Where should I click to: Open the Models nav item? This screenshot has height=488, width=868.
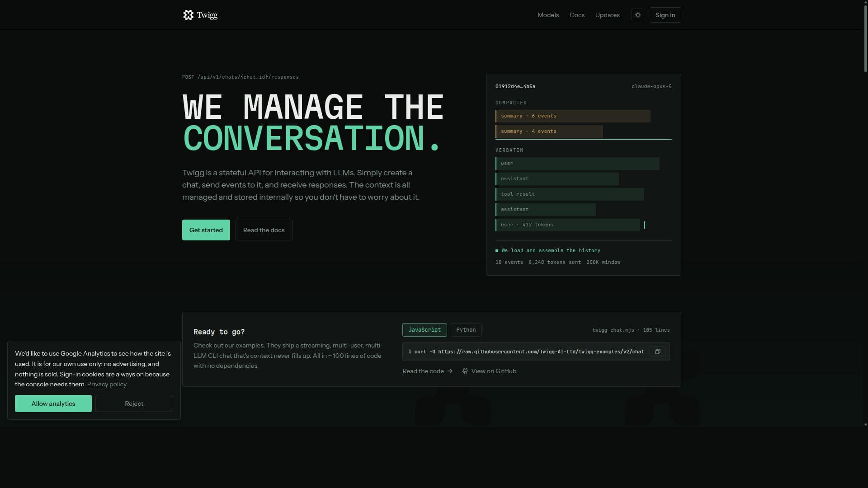(x=548, y=15)
